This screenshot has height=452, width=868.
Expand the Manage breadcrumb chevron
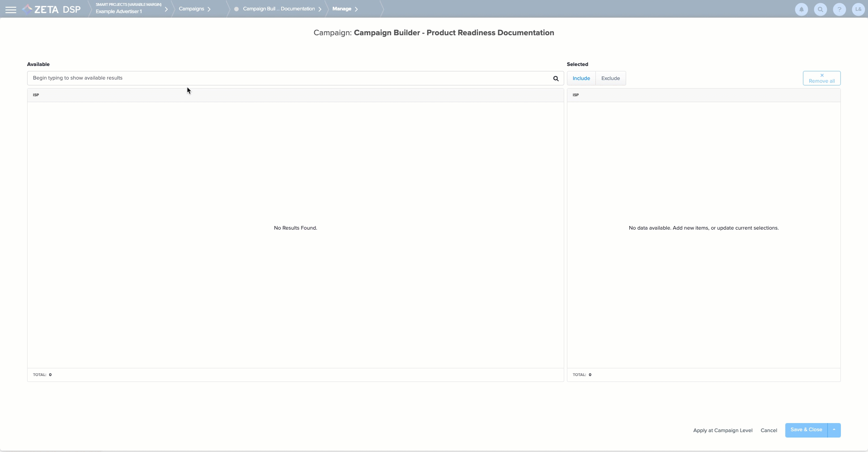point(356,9)
